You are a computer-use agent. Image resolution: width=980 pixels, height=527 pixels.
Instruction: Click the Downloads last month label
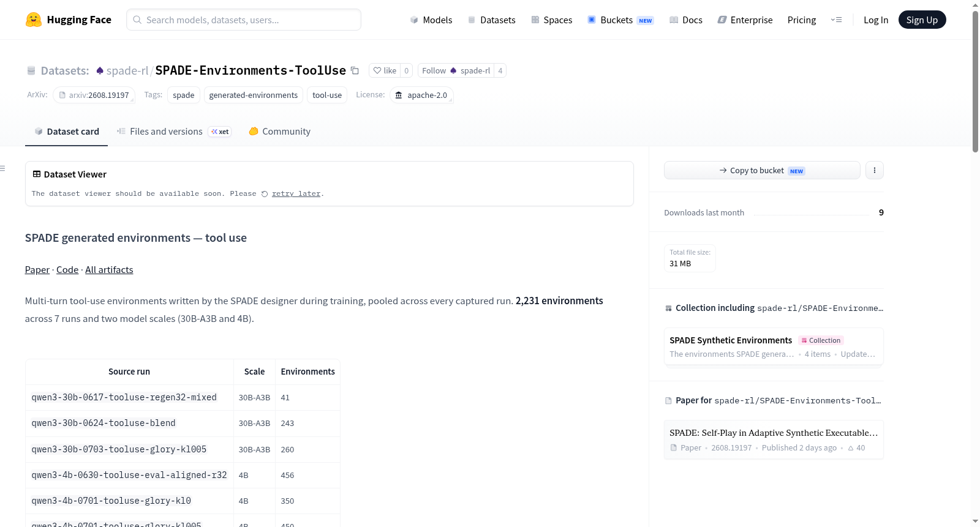click(x=704, y=212)
